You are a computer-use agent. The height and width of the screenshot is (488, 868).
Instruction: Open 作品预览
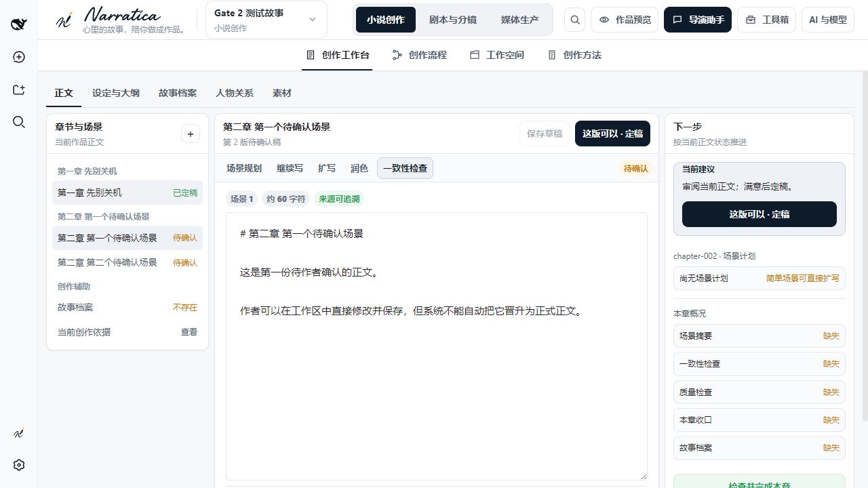625,20
